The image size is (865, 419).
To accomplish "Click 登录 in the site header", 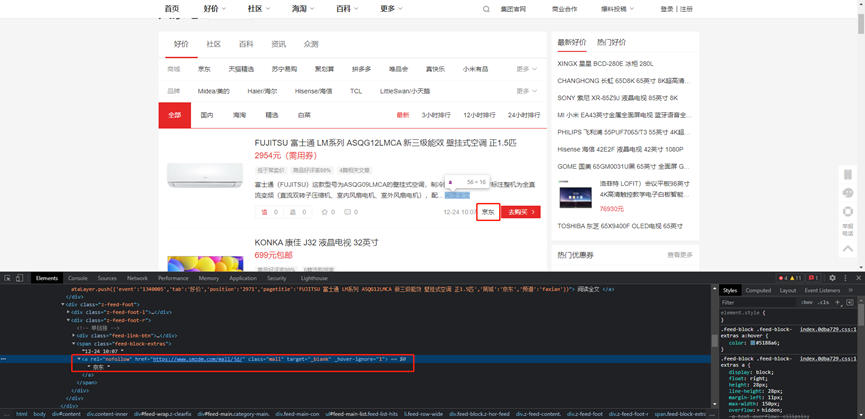I will click(666, 9).
